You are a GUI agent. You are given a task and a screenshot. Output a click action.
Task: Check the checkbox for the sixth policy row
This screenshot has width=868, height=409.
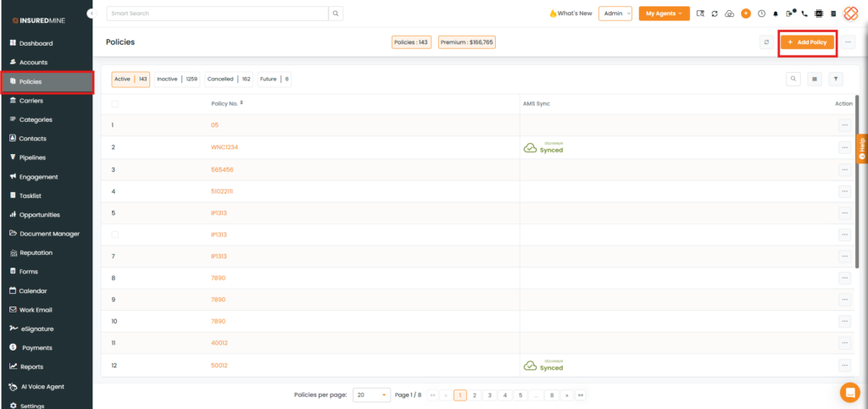tap(115, 235)
